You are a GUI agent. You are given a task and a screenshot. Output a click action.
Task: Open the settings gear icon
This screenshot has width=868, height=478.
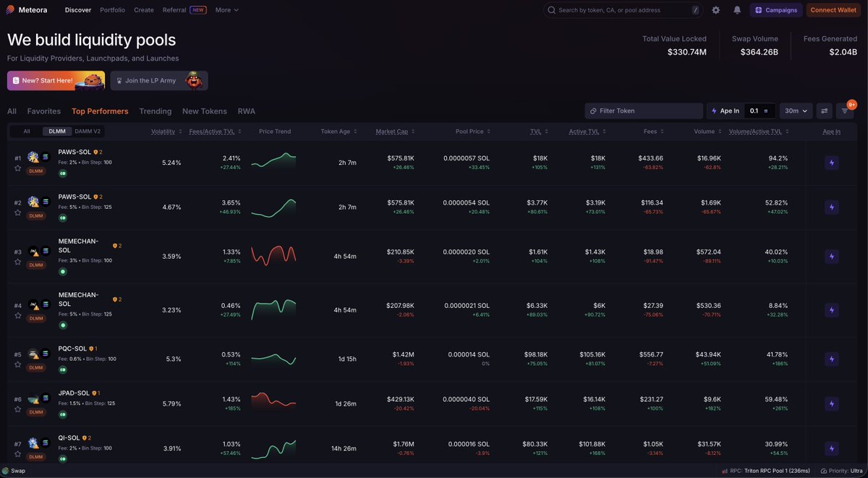pyautogui.click(x=715, y=10)
